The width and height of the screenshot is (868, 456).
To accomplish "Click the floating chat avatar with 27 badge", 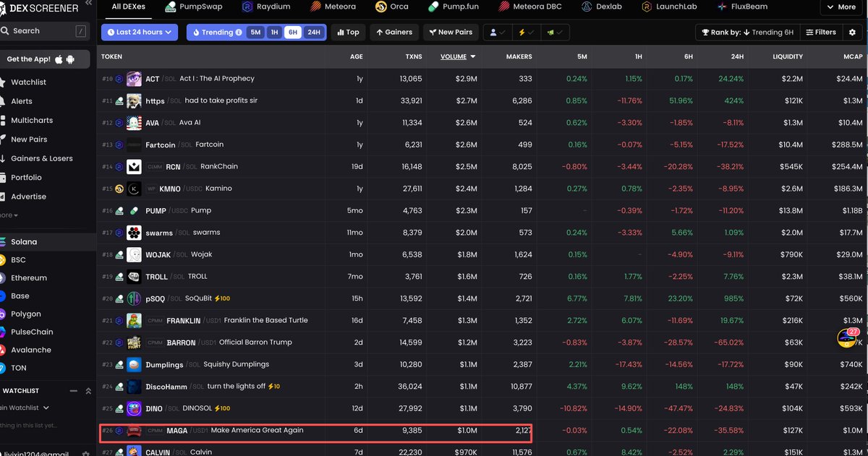I will [x=847, y=337].
